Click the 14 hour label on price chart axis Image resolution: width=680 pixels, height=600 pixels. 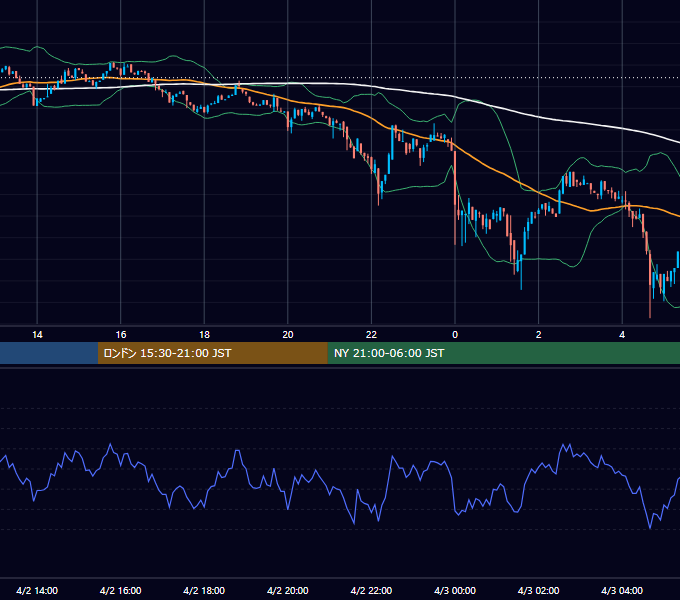pos(37,335)
